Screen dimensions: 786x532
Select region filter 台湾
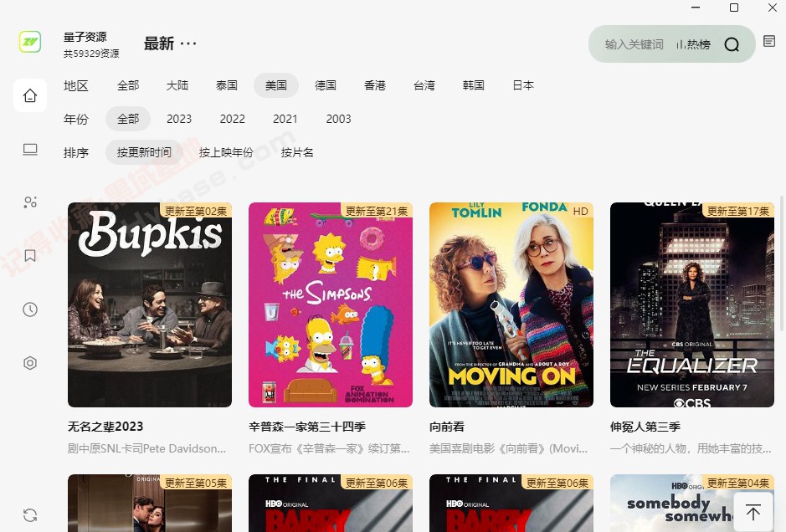tap(424, 85)
